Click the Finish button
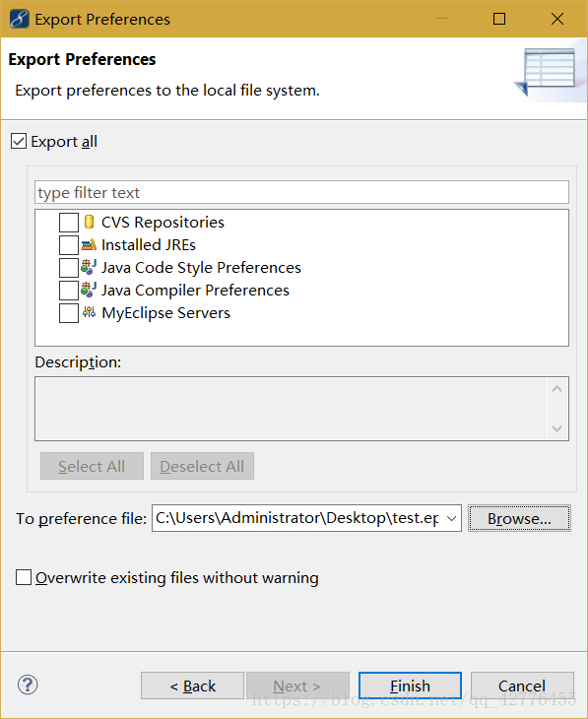 [410, 686]
